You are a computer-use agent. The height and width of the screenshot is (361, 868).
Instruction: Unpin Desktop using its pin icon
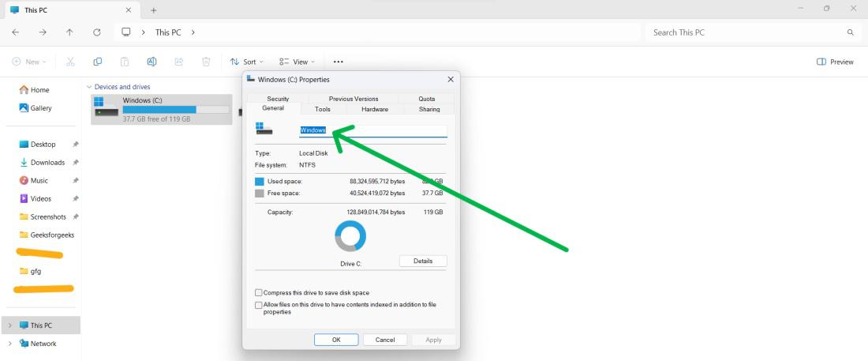[75, 145]
